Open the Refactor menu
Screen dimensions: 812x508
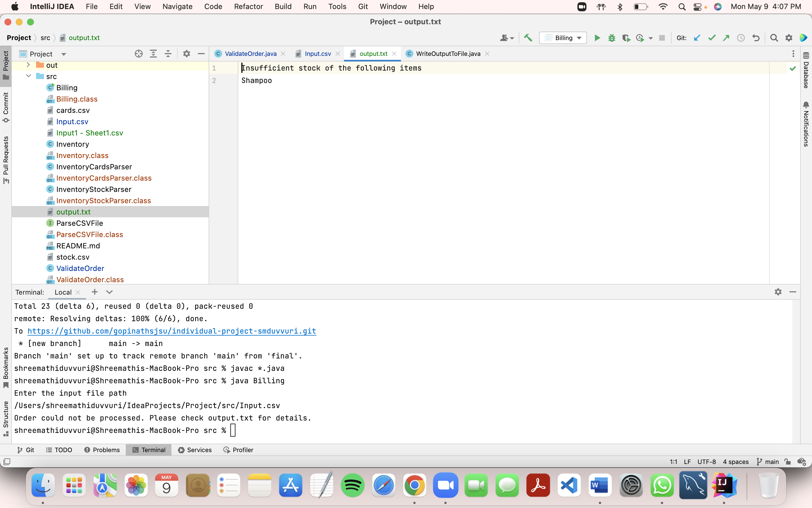pos(248,6)
